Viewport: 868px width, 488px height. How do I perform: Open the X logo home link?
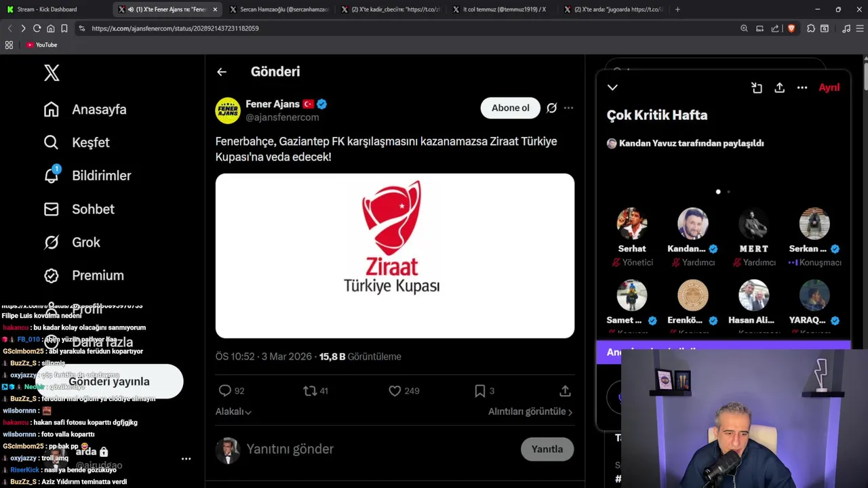(52, 73)
